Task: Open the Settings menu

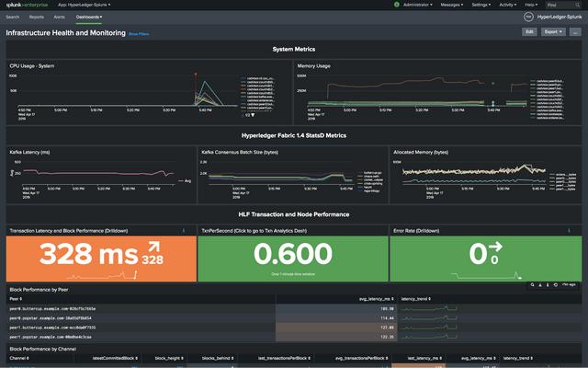Action: click(481, 5)
